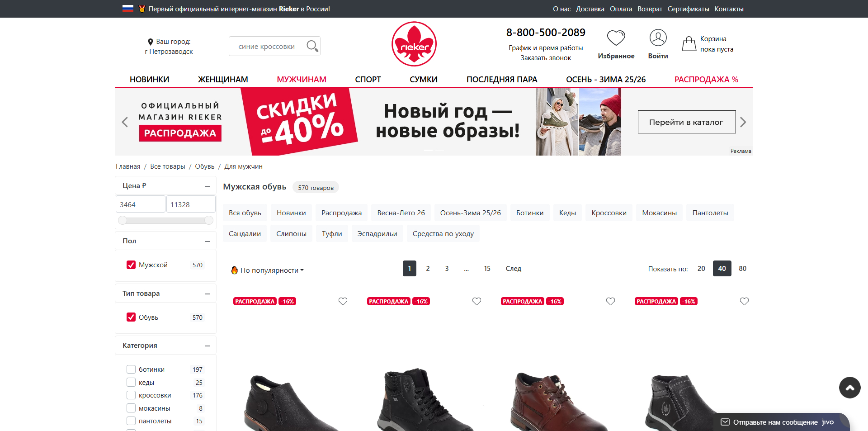Click Перейти в каталог button
The height and width of the screenshot is (431, 868).
pyautogui.click(x=686, y=122)
